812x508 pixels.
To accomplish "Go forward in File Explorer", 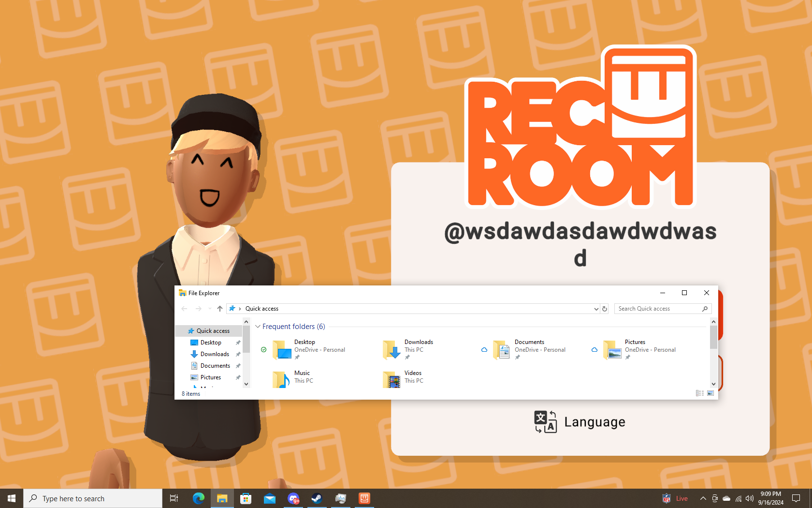I will 199,309.
